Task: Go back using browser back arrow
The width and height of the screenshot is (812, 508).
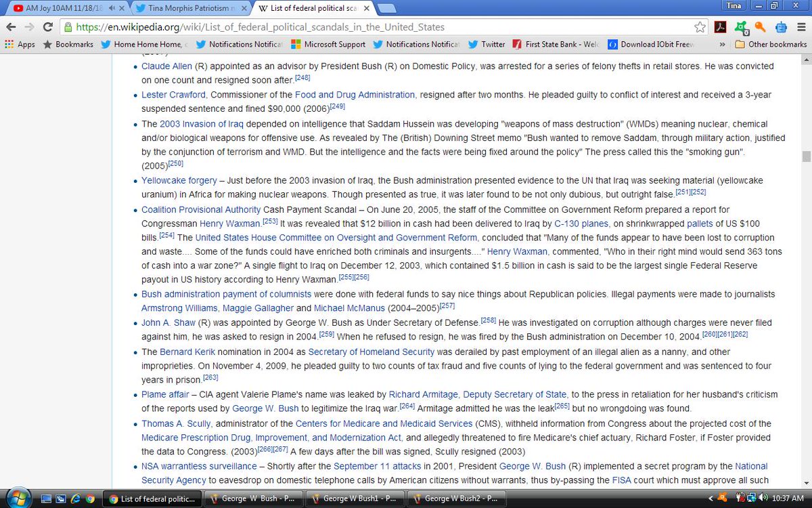Action: (12, 28)
